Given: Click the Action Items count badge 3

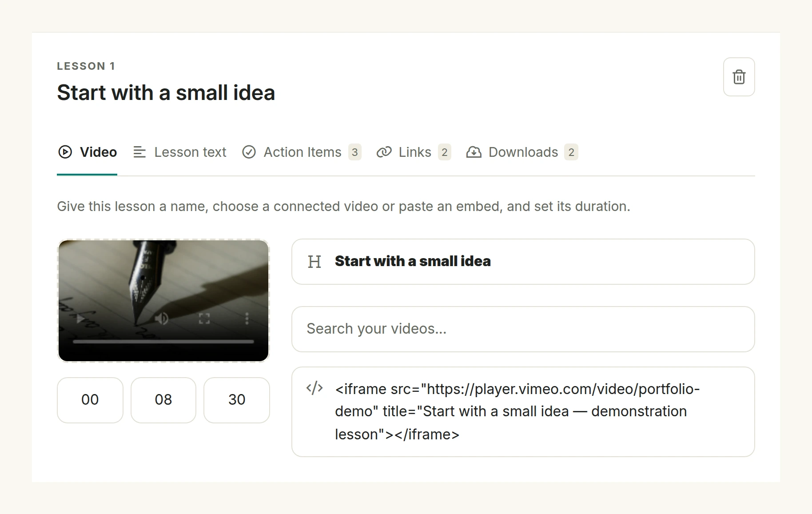Looking at the screenshot, I should [x=354, y=152].
